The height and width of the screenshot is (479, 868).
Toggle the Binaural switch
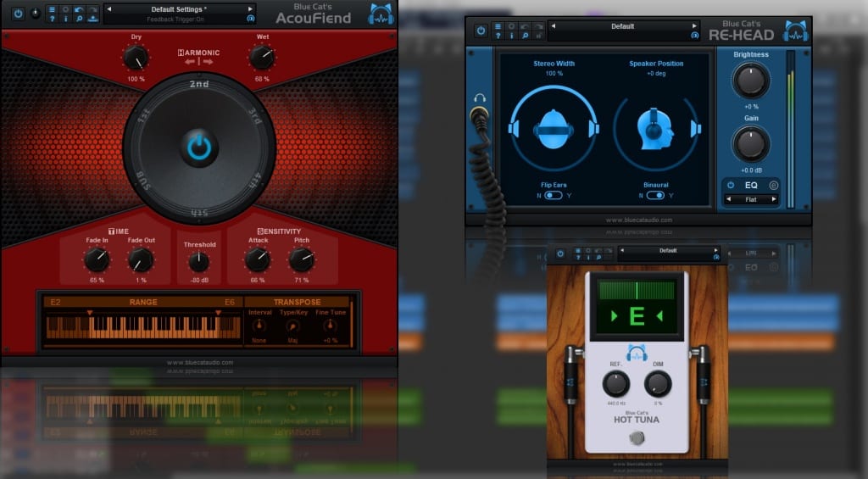tap(655, 195)
